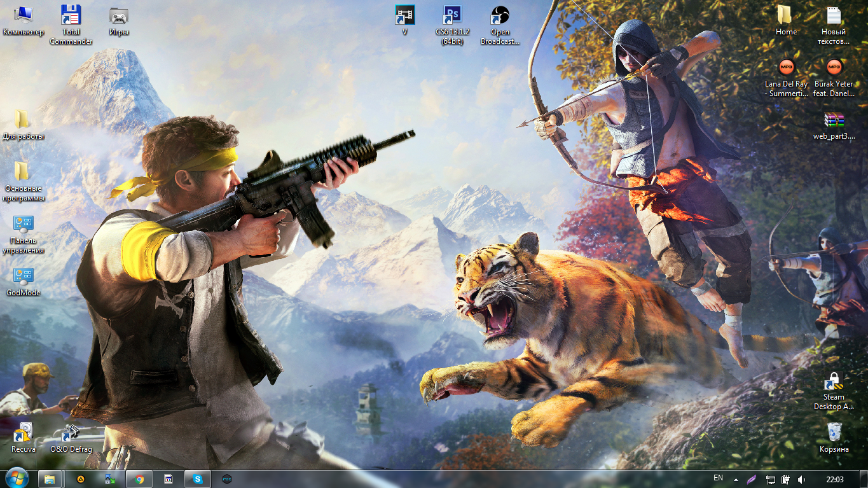Select the O&O Defrag shortcut
Viewport: 868px width, 488px height.
[x=71, y=436]
